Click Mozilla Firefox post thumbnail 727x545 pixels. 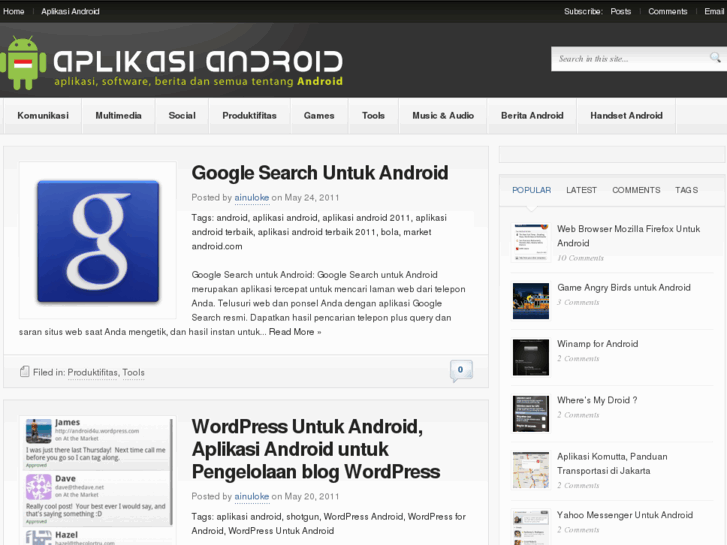(x=531, y=243)
